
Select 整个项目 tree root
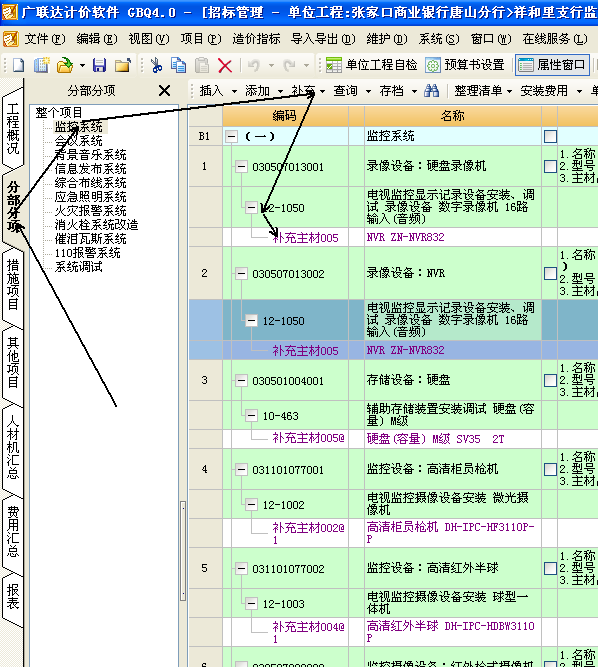(x=59, y=112)
